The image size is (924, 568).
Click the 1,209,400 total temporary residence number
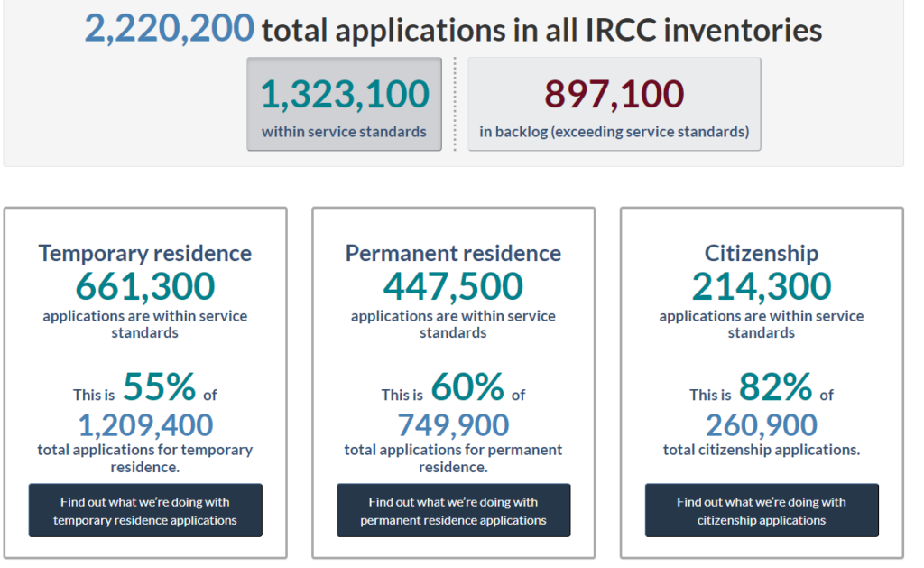pyautogui.click(x=145, y=424)
